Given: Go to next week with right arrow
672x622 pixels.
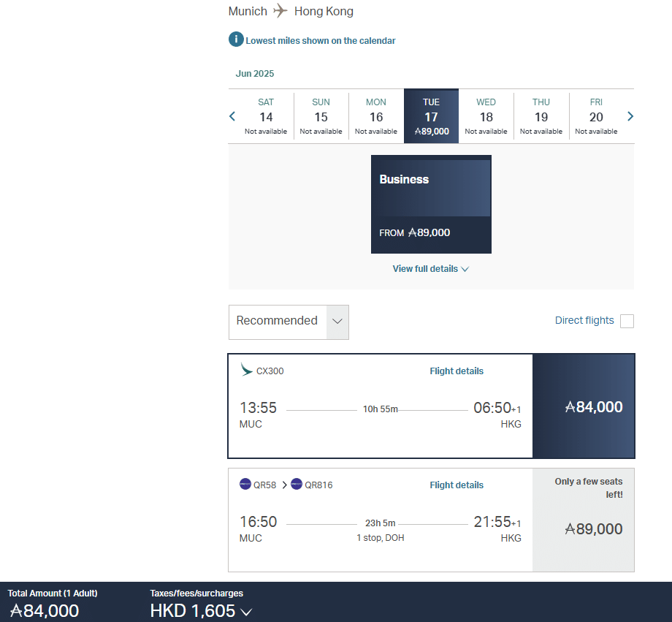Looking at the screenshot, I should 630,116.
